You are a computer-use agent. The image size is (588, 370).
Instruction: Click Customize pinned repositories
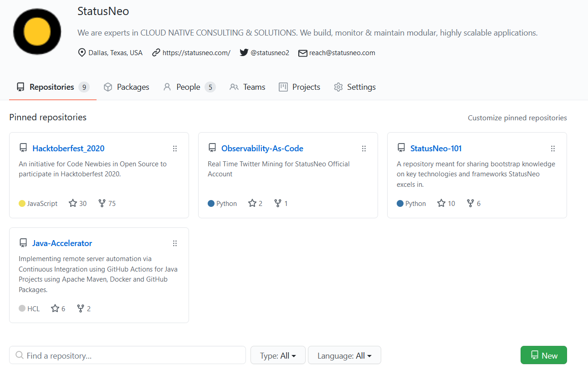[517, 118]
